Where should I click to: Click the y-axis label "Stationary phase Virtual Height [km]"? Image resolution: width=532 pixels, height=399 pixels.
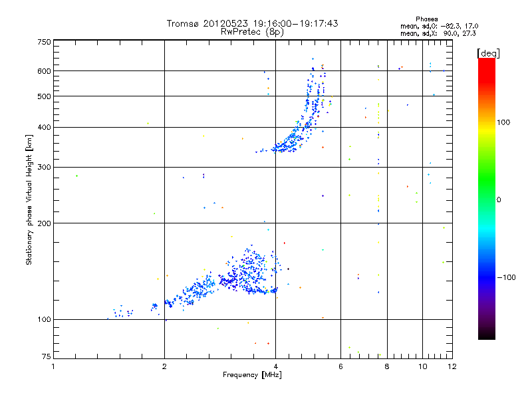29,199
